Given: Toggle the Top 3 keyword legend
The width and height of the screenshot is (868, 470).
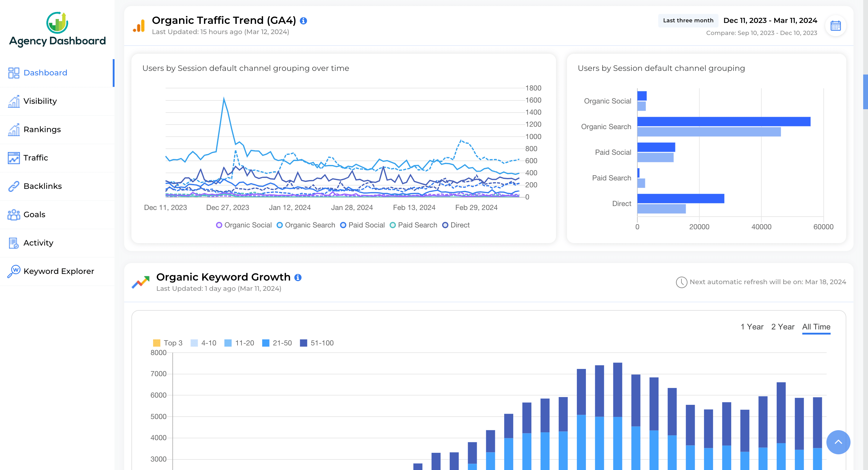Looking at the screenshot, I should coord(168,343).
